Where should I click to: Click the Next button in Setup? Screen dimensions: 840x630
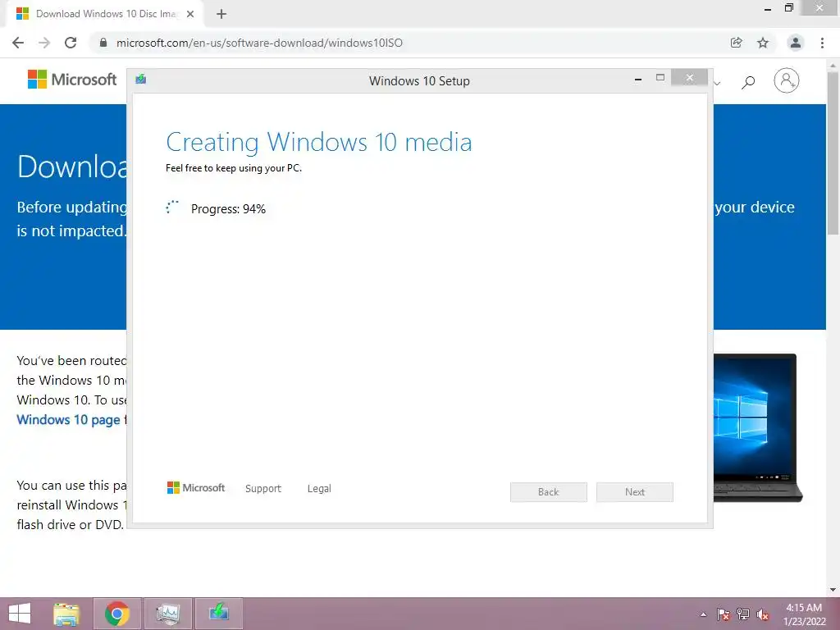coord(635,492)
